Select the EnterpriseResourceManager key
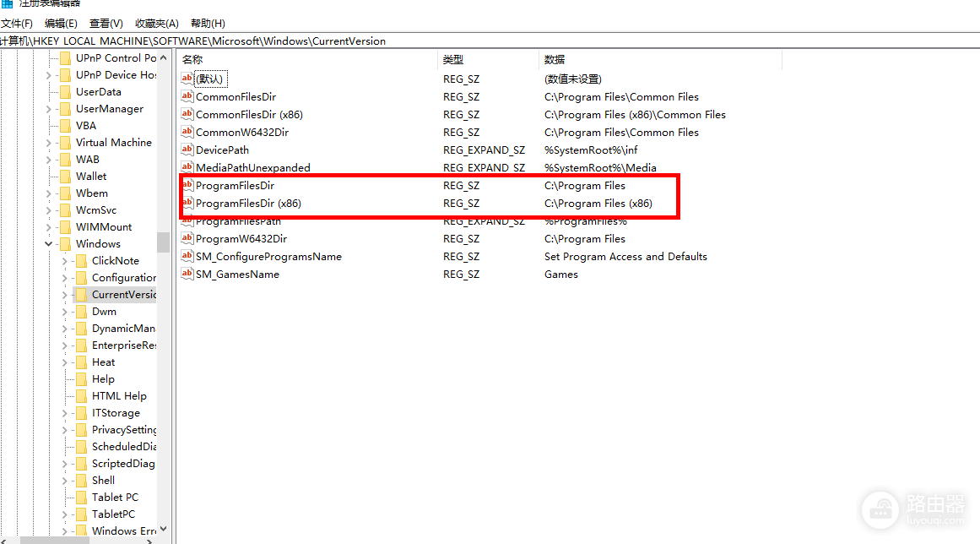This screenshot has width=980, height=544. [124, 345]
